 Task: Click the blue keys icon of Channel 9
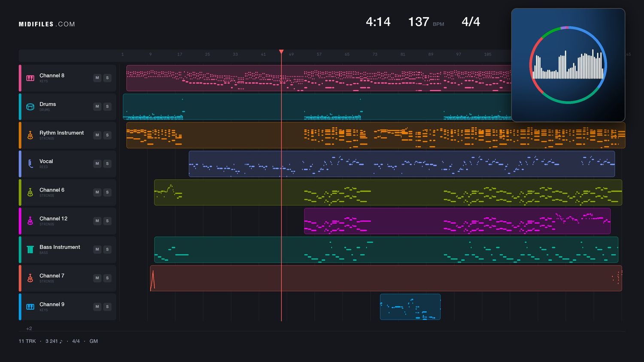[x=30, y=307]
